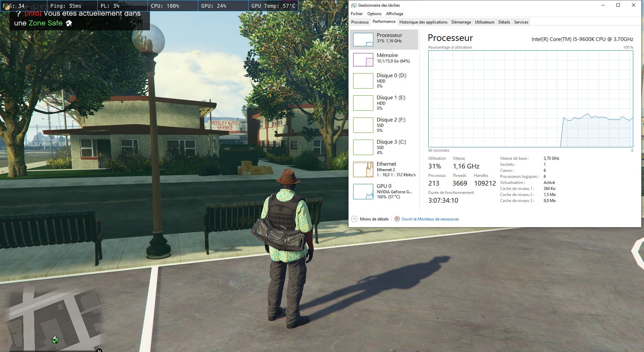Click the uptime value 3:07:34:10

click(443, 200)
